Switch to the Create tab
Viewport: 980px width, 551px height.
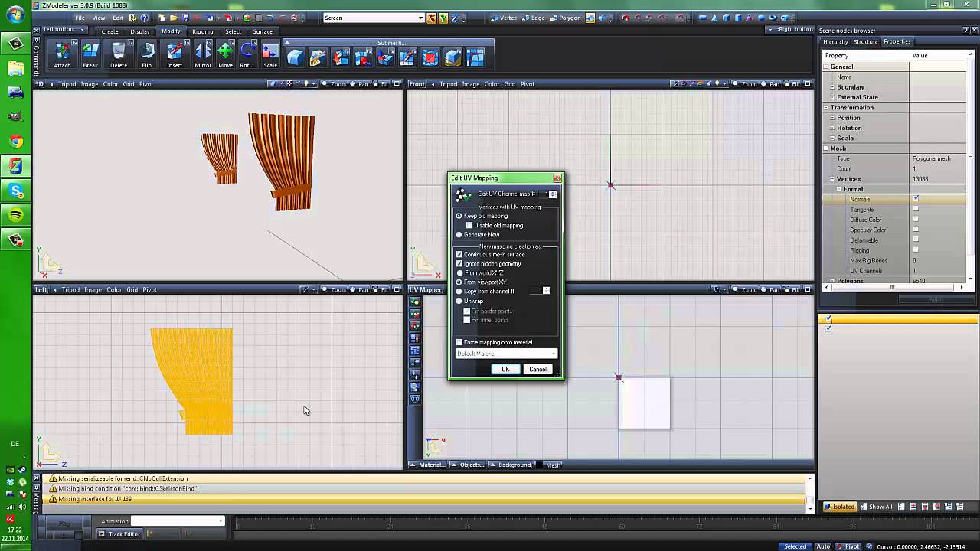point(109,31)
